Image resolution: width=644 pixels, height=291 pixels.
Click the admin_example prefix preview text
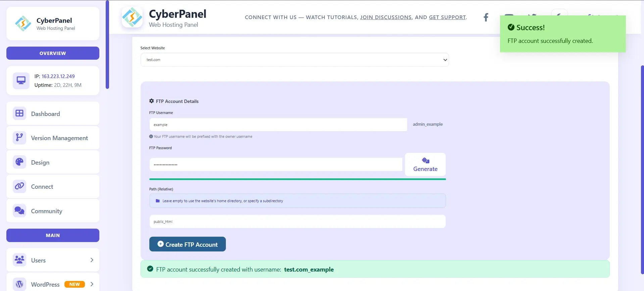click(x=428, y=124)
